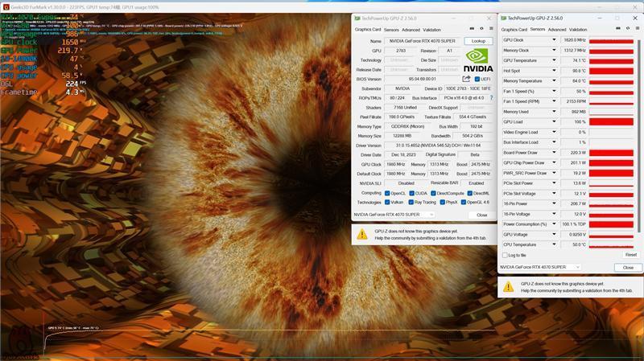644x361 pixels.
Task: Open Hot Spot sensor dropdown arrow
Action: pos(554,71)
